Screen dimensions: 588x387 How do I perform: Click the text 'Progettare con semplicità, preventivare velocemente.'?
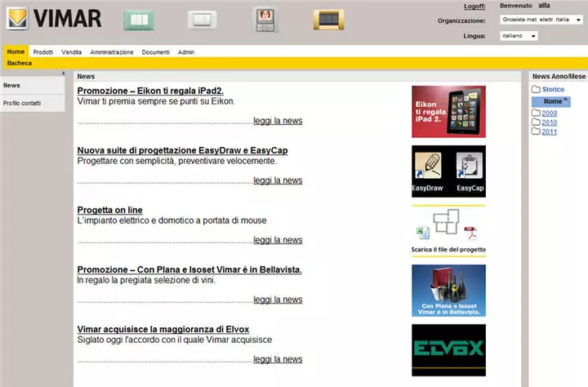pyautogui.click(x=176, y=161)
